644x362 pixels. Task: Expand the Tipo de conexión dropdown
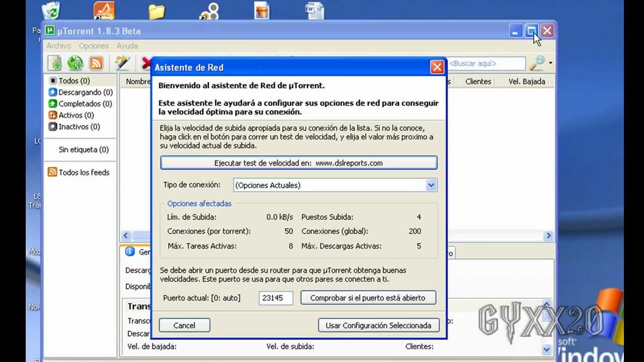click(431, 185)
